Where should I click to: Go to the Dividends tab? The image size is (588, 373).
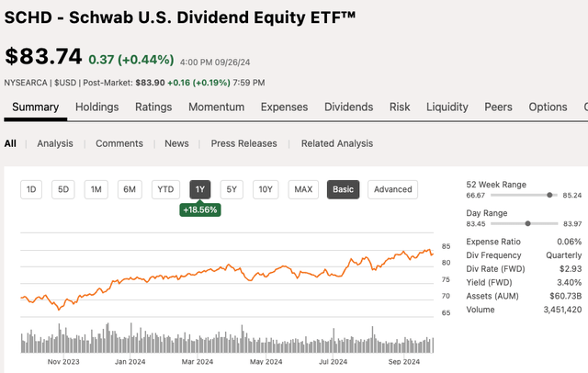(349, 107)
